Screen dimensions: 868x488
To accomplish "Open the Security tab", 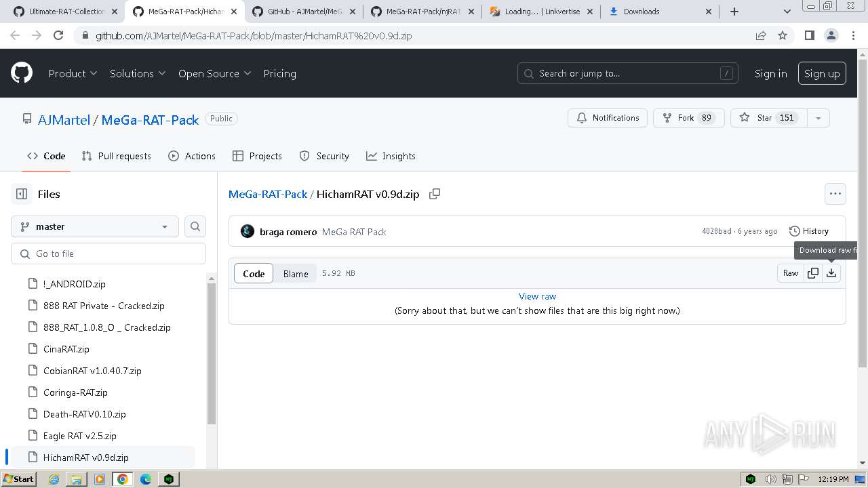I will point(324,156).
